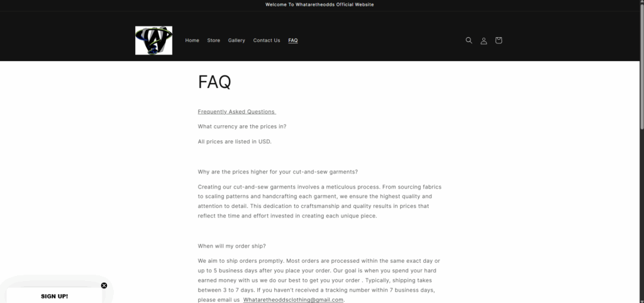Close the Sign Up popup
The width and height of the screenshot is (644, 303).
[x=104, y=285]
